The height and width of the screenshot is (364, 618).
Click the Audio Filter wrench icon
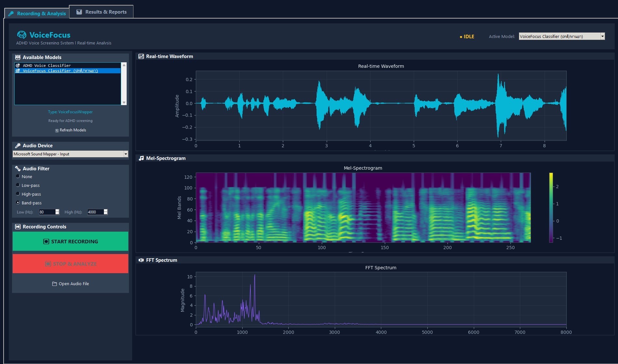click(18, 169)
